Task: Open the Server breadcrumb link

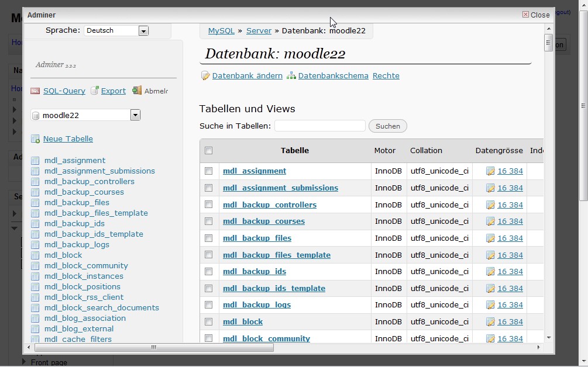Action: (x=259, y=30)
